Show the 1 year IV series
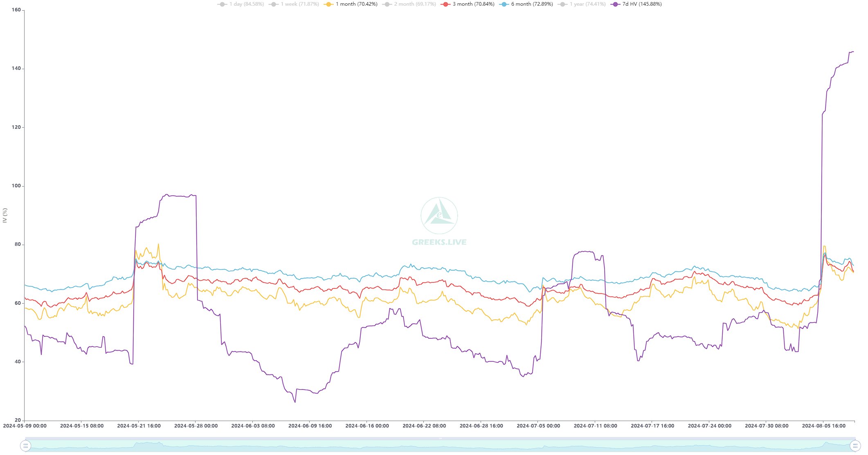Viewport: 868px width, 455px height. point(587,4)
